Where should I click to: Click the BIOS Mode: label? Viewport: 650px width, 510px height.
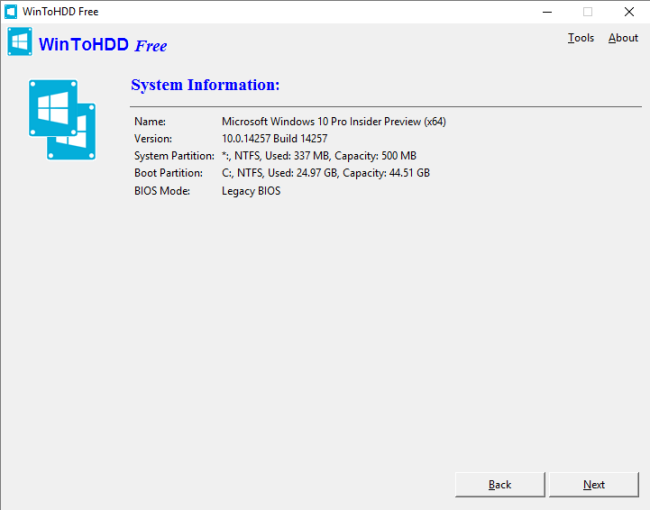(162, 191)
